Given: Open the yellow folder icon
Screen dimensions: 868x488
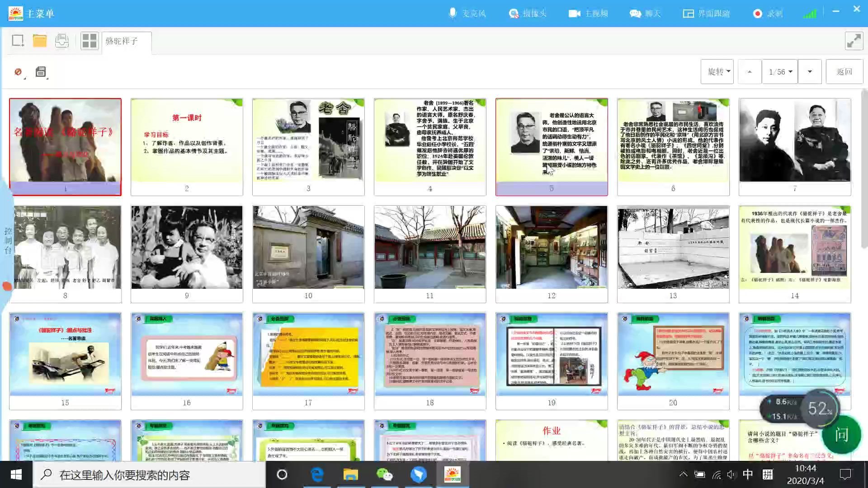Looking at the screenshot, I should [40, 41].
